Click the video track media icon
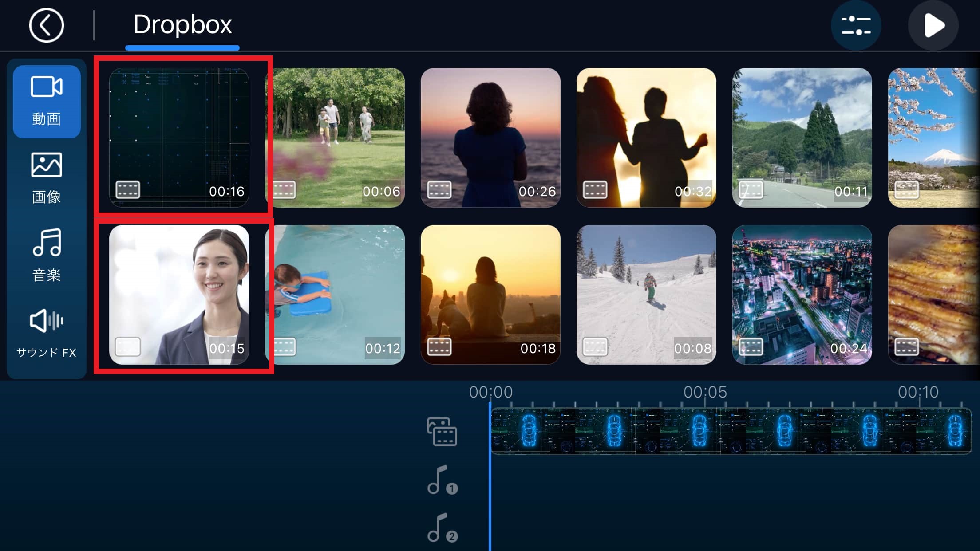Viewport: 980px width, 551px height. [442, 431]
